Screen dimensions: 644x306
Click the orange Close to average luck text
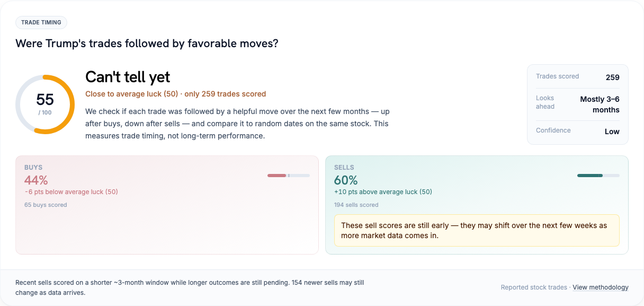click(175, 94)
